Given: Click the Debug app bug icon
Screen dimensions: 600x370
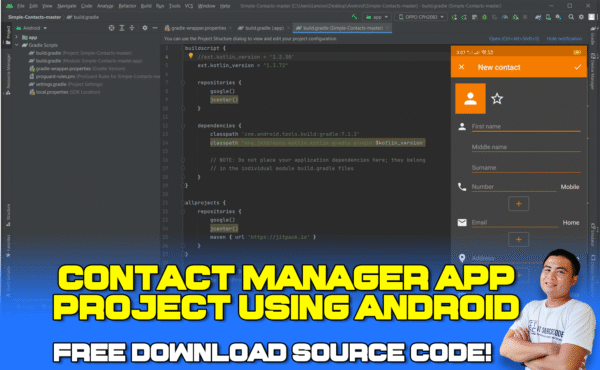Looking at the screenshot, I should (x=484, y=17).
